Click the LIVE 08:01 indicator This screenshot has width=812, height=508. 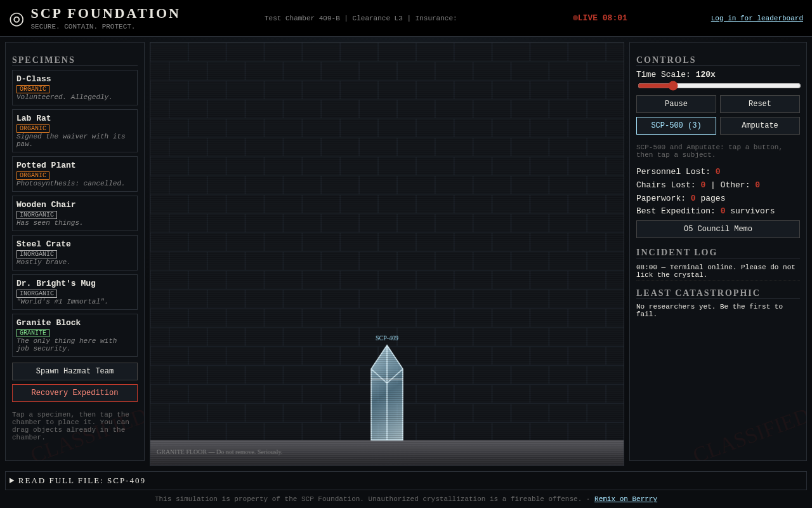pyautogui.click(x=600, y=18)
